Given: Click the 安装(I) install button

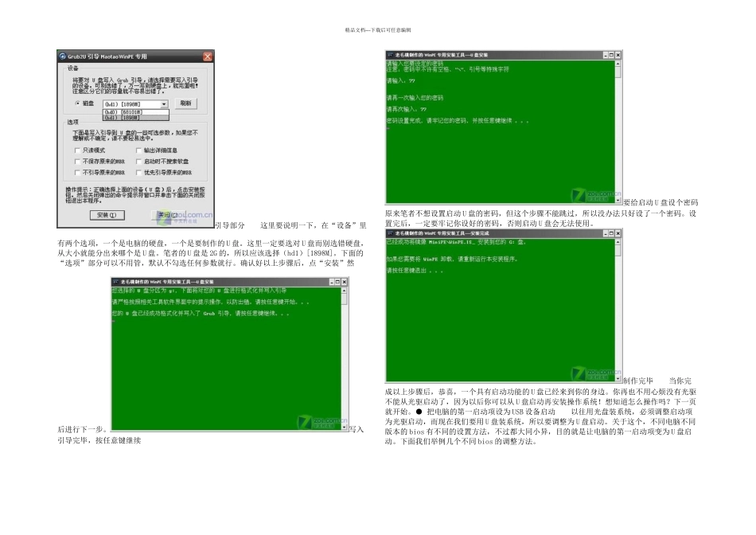Looking at the screenshot, I should click(107, 215).
